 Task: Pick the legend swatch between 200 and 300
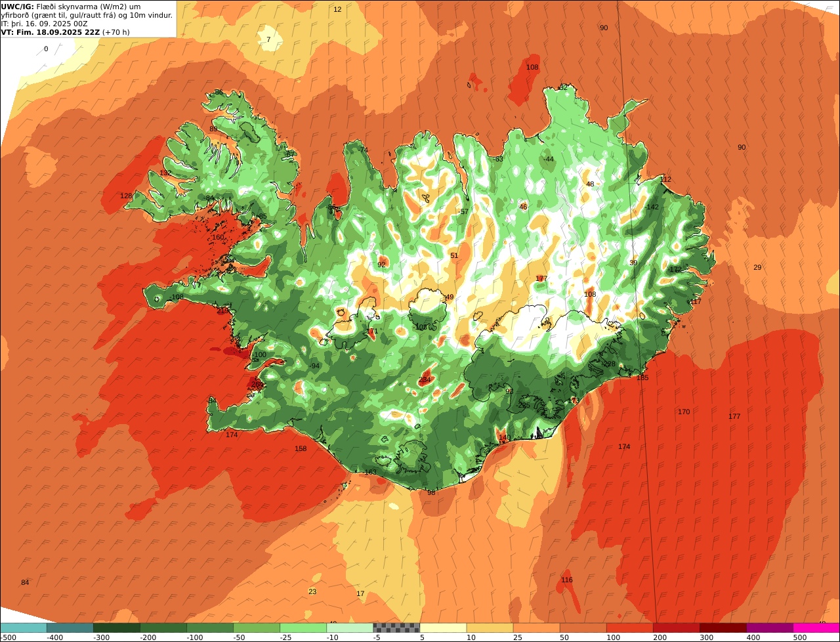676,628
